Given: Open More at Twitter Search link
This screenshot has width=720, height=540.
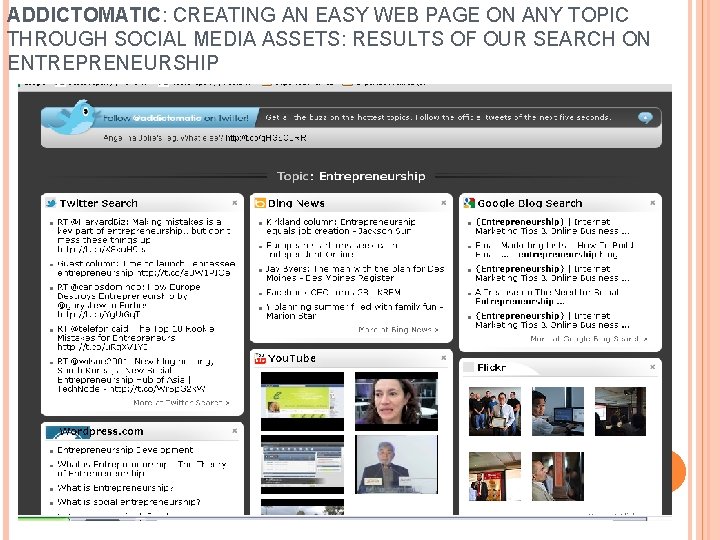Looking at the screenshot, I should (181, 403).
